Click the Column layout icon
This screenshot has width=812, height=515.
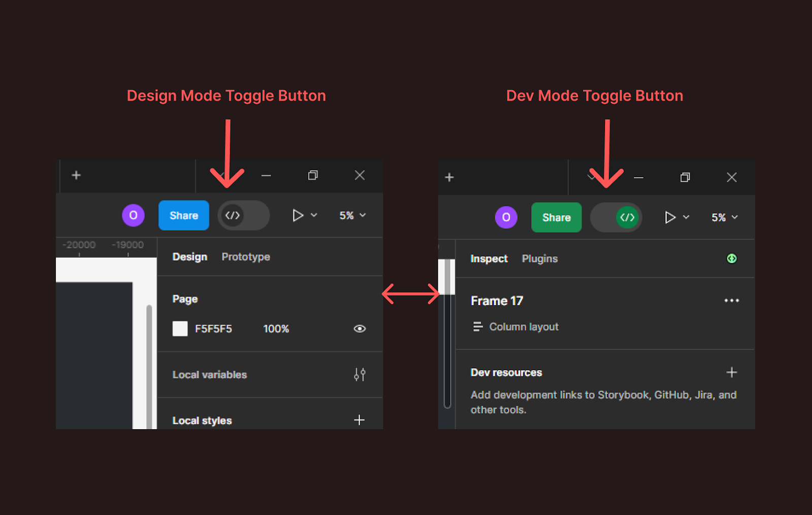click(x=478, y=327)
